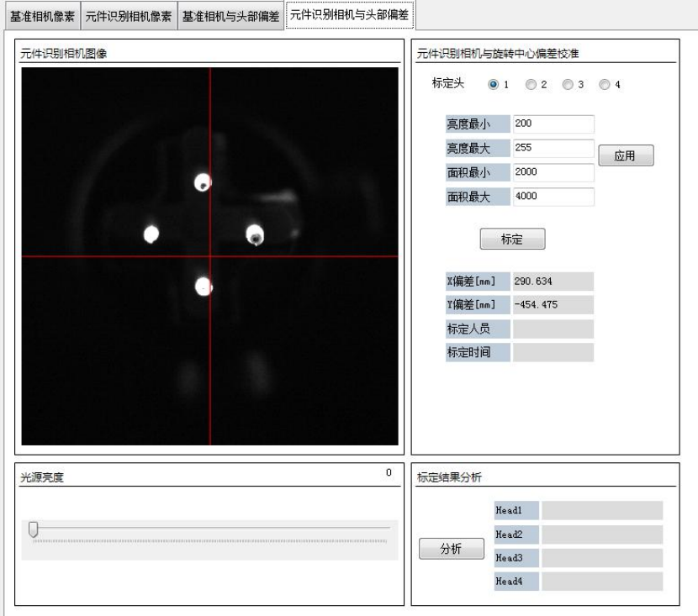The height and width of the screenshot is (616, 698).
Task: Click the 亮度最小 input field
Action: (553, 124)
